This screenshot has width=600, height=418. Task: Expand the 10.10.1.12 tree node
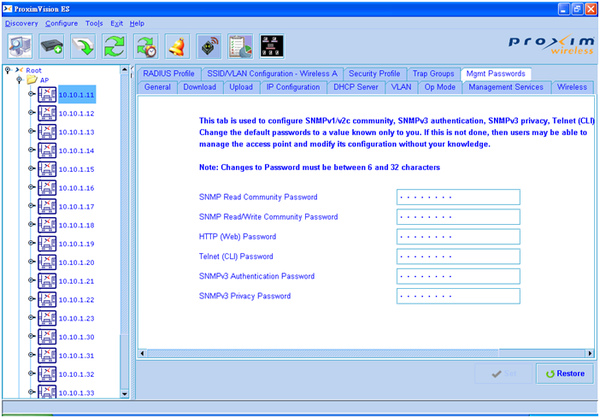[31, 113]
